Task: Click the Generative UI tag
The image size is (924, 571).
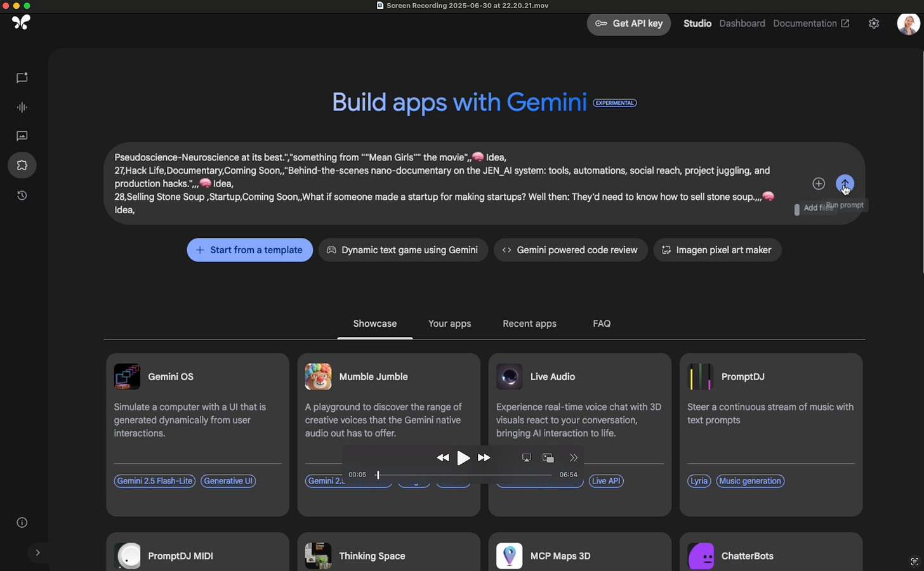Action: pos(228,481)
